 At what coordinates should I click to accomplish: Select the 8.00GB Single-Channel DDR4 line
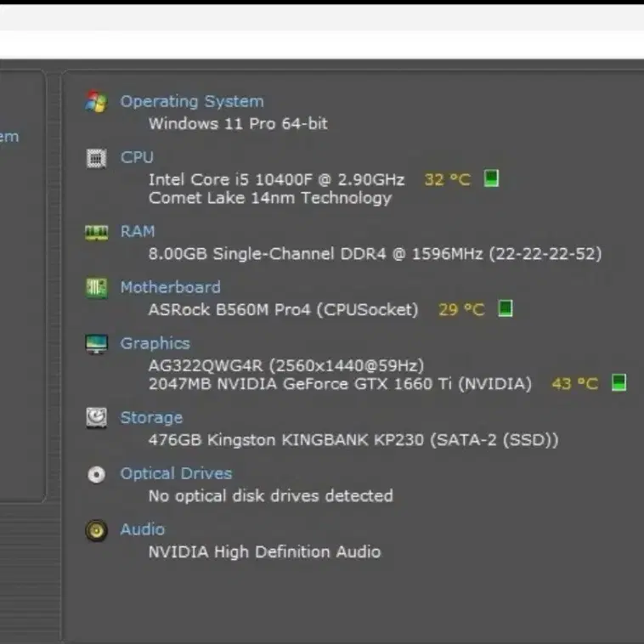375,254
